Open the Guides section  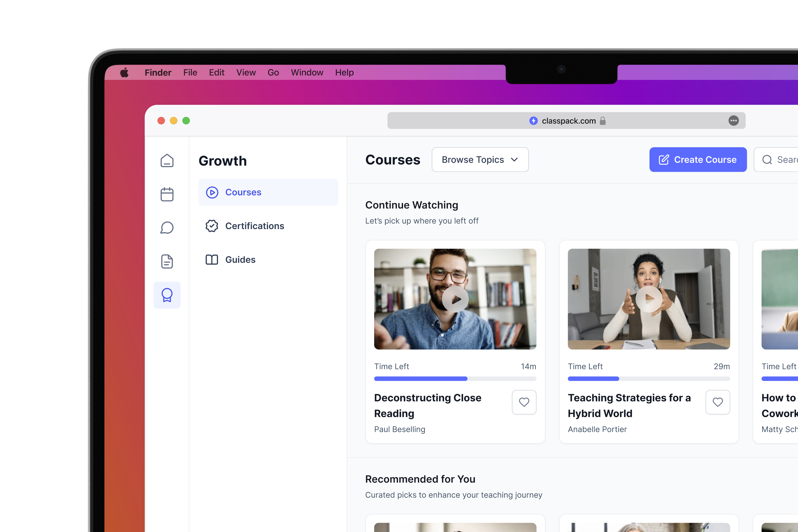coord(240,260)
